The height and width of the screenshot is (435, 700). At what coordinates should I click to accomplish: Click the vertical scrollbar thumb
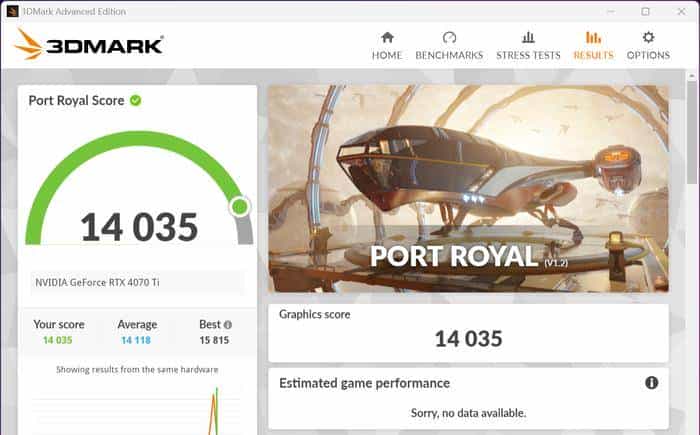point(692,132)
